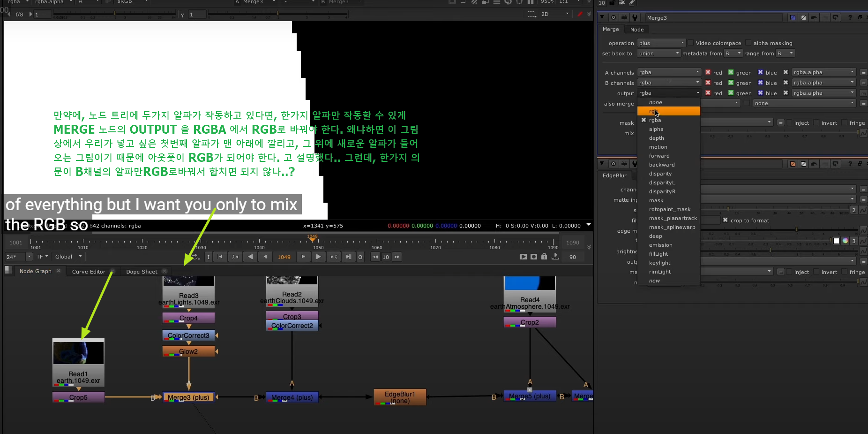
Task: Step to next keyframe button
Action: pos(334,257)
